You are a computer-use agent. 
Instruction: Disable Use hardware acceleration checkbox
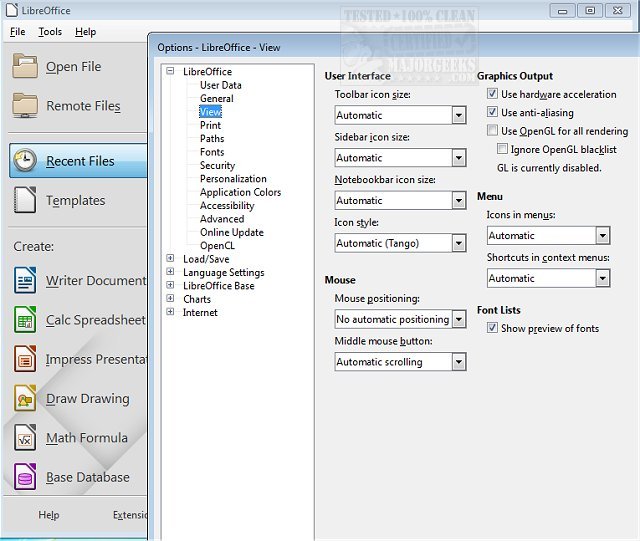492,94
